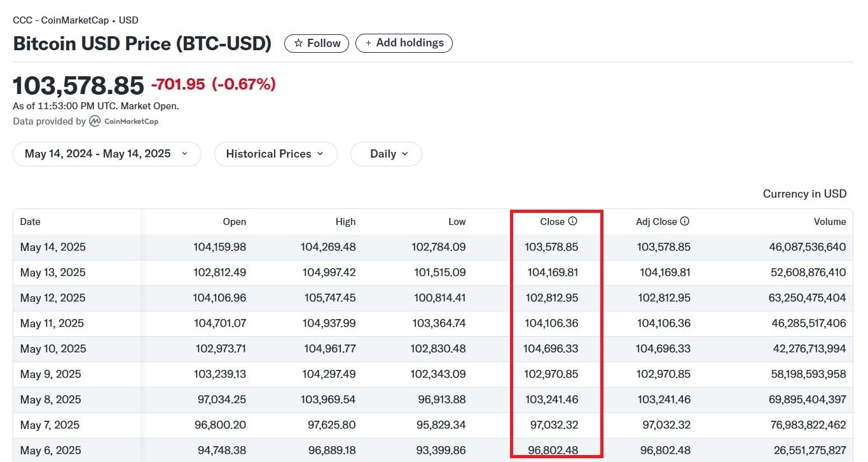
Task: Click the CoinMarketCap logo link
Action: tap(124, 121)
